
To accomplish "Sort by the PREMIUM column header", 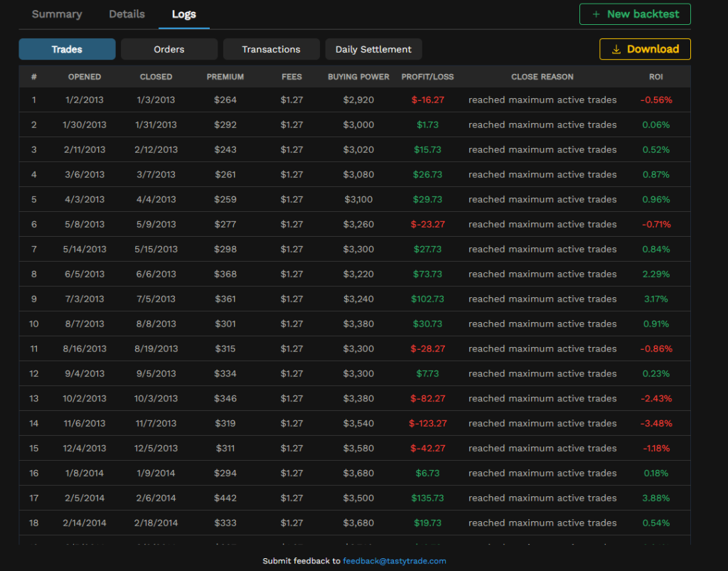I will (225, 77).
